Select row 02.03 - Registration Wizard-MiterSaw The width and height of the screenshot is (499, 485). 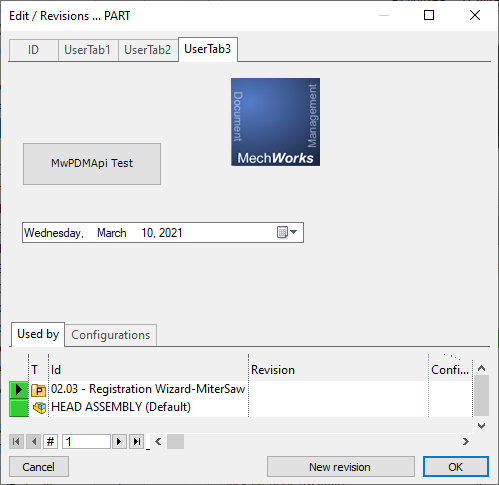[241, 389]
